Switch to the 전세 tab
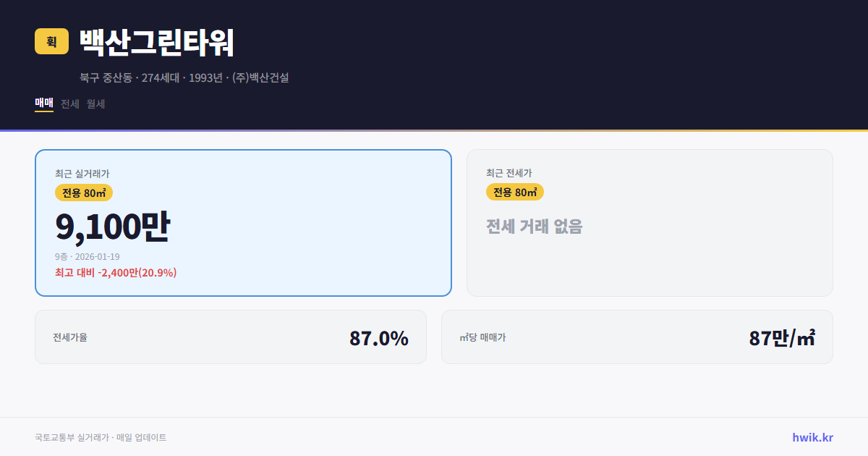 (68, 104)
